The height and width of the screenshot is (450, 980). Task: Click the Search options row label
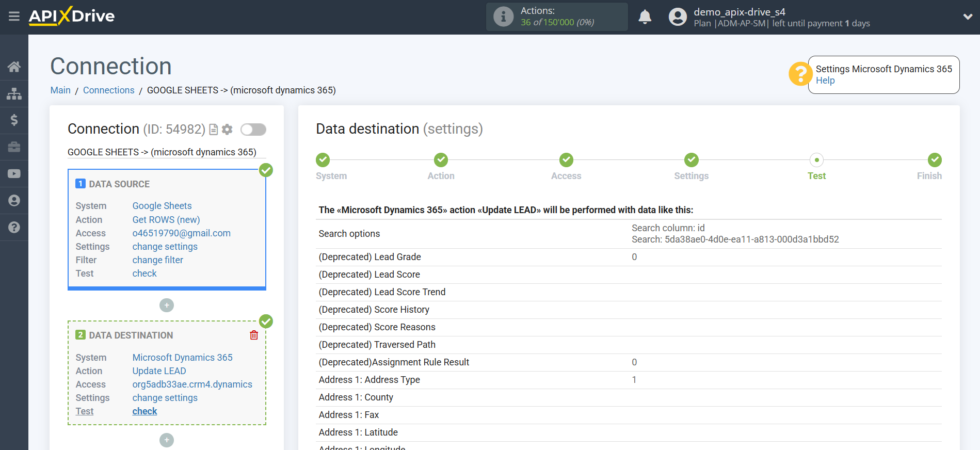coord(349,234)
